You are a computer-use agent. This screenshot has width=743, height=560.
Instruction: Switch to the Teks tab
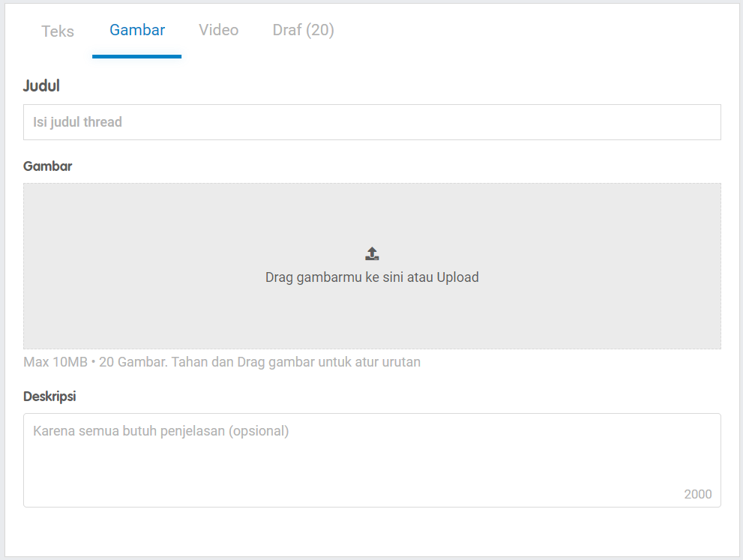(57, 31)
